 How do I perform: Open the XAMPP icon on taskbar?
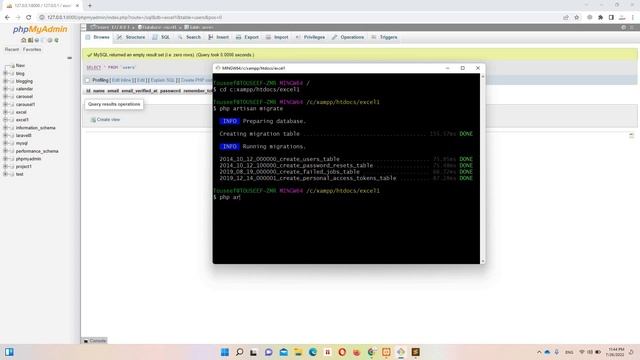point(386,352)
